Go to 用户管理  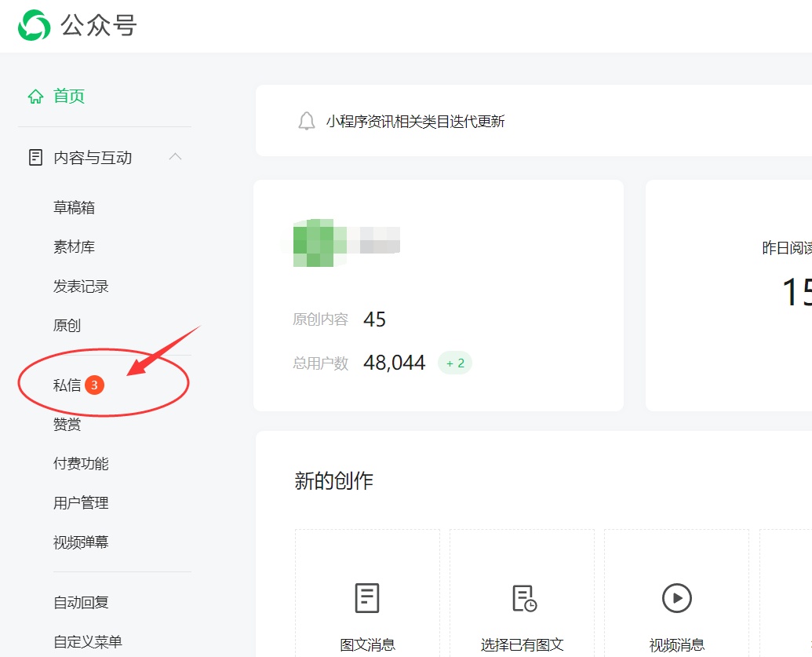(81, 502)
